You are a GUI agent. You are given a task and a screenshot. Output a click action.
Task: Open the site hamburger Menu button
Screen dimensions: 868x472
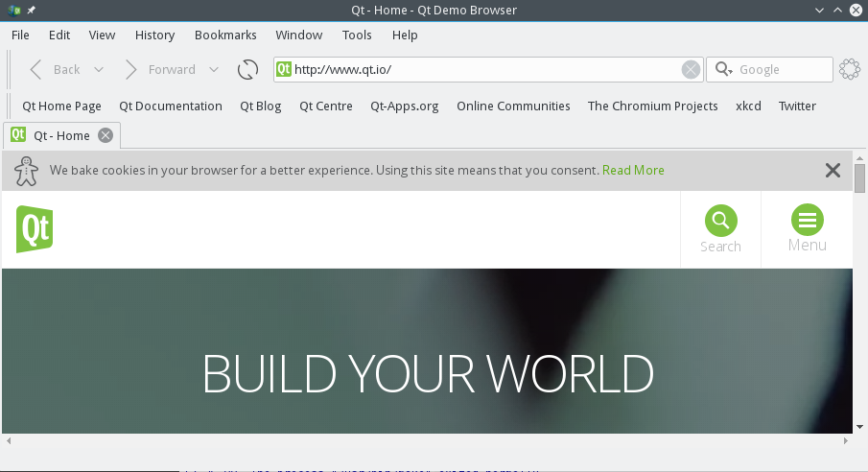pos(808,228)
